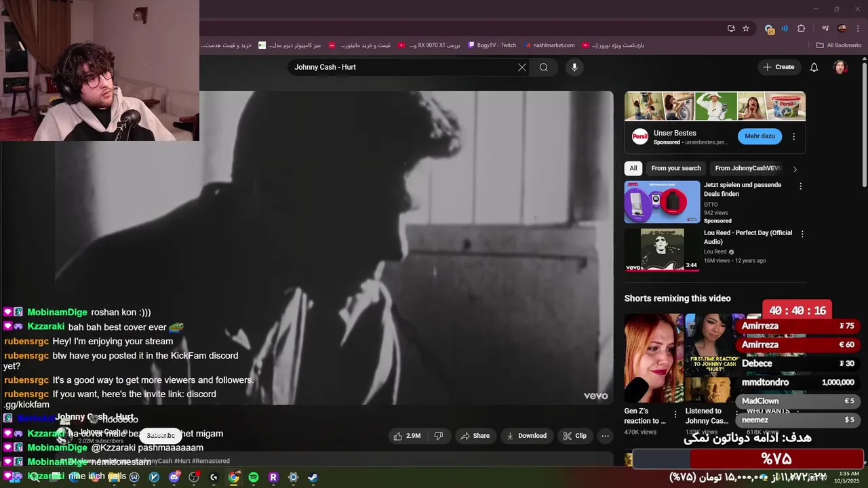Open more actions ellipsis beside Clip

(x=605, y=436)
